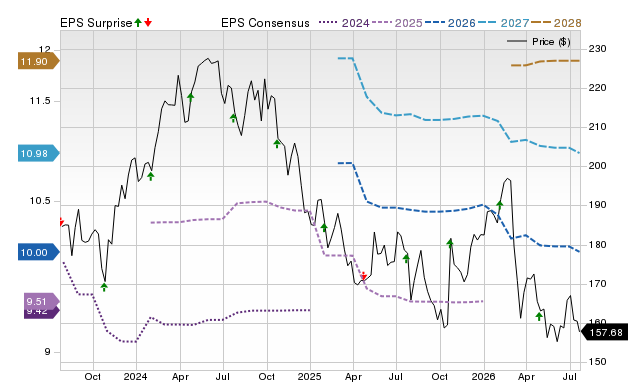This screenshot has width=640, height=382.
Task: Click the 210 label on the price axis
Action: click(597, 127)
